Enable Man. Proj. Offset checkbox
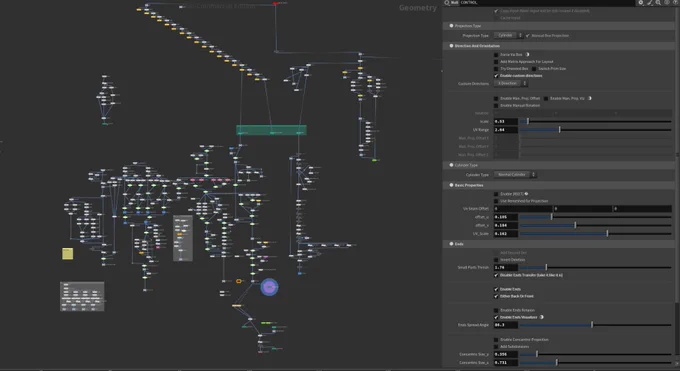Image resolution: width=680 pixels, height=371 pixels. click(496, 98)
